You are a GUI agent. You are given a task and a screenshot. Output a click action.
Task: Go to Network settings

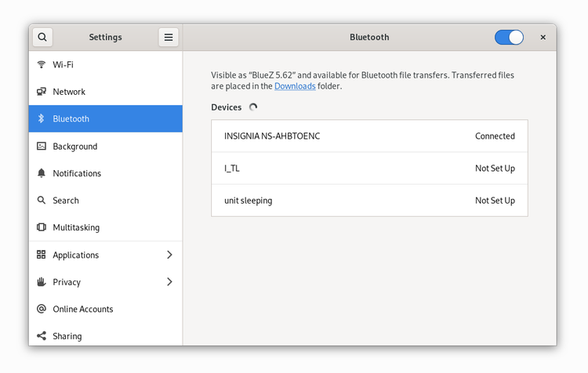tap(106, 92)
